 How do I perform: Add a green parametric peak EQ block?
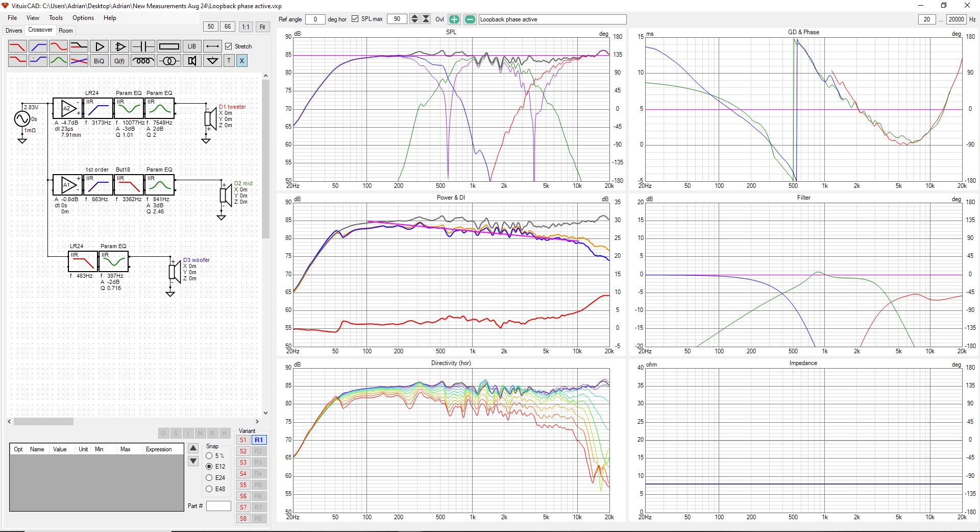click(58, 61)
